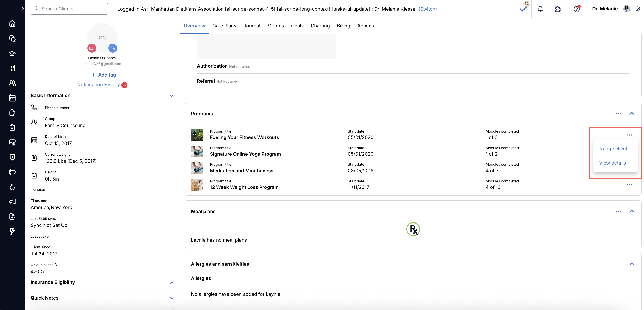Click the notification bell icon
The height and width of the screenshot is (310, 644).
point(540,9)
